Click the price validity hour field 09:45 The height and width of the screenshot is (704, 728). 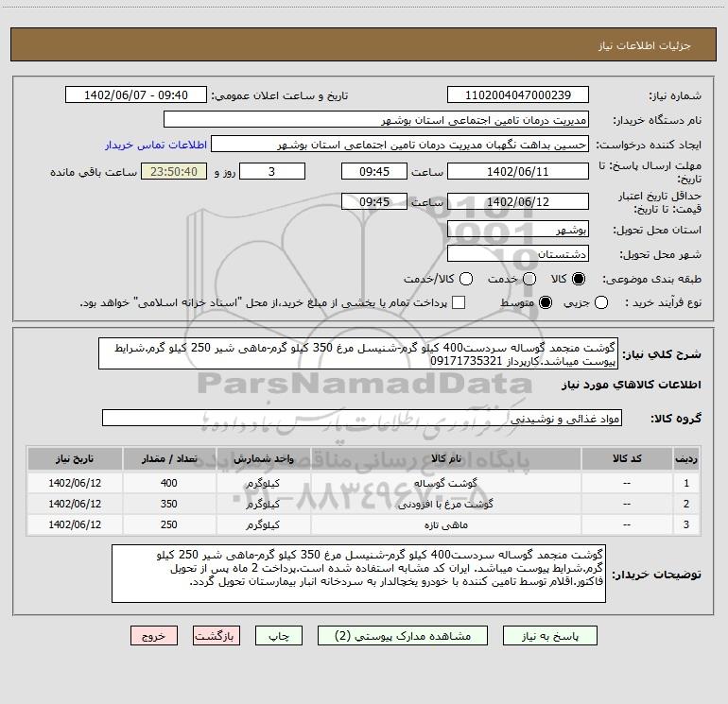tap(374, 202)
